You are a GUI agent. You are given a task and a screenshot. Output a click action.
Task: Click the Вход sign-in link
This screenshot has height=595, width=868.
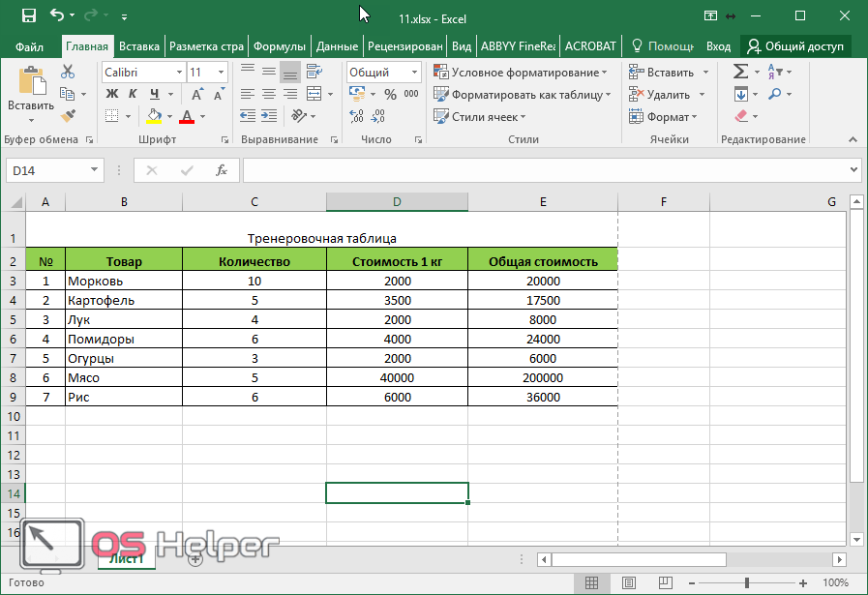click(718, 45)
